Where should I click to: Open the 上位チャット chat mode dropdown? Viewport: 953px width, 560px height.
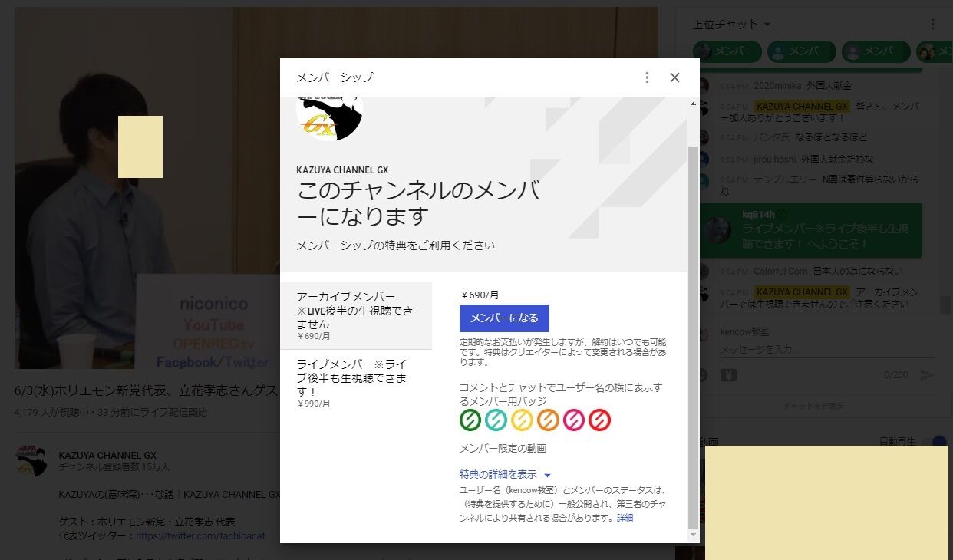(732, 25)
